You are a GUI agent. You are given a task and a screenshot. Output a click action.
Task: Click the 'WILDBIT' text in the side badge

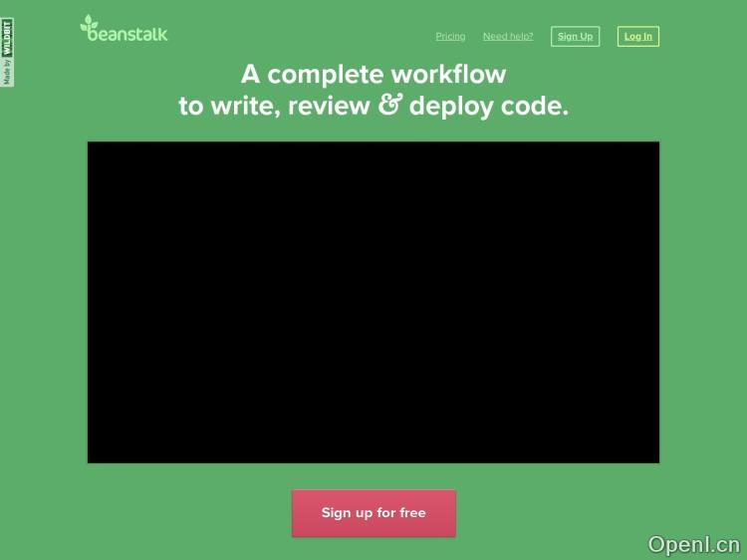tap(8, 38)
